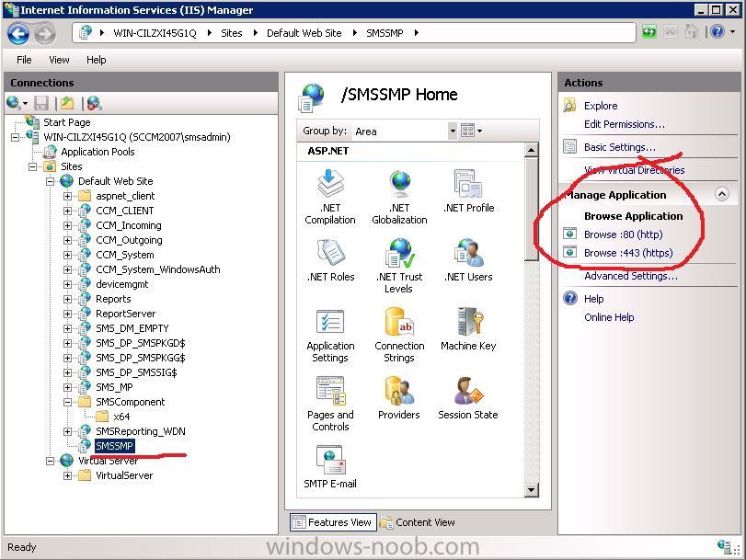Open the .NET Roles feature
The image size is (746, 560).
point(330,260)
